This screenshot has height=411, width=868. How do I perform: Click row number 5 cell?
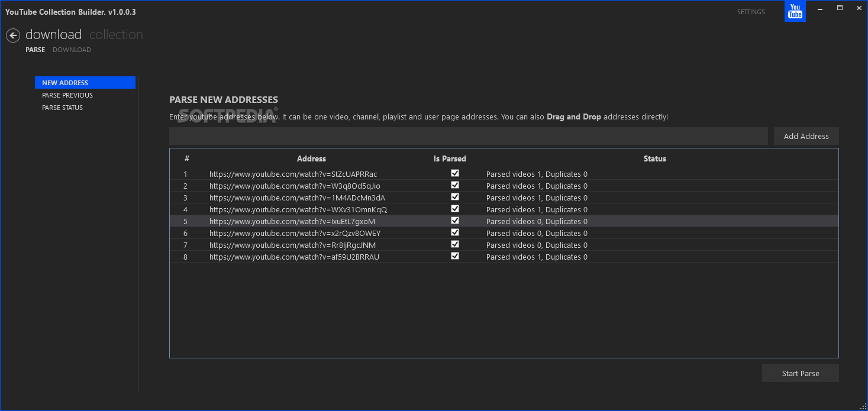click(185, 221)
